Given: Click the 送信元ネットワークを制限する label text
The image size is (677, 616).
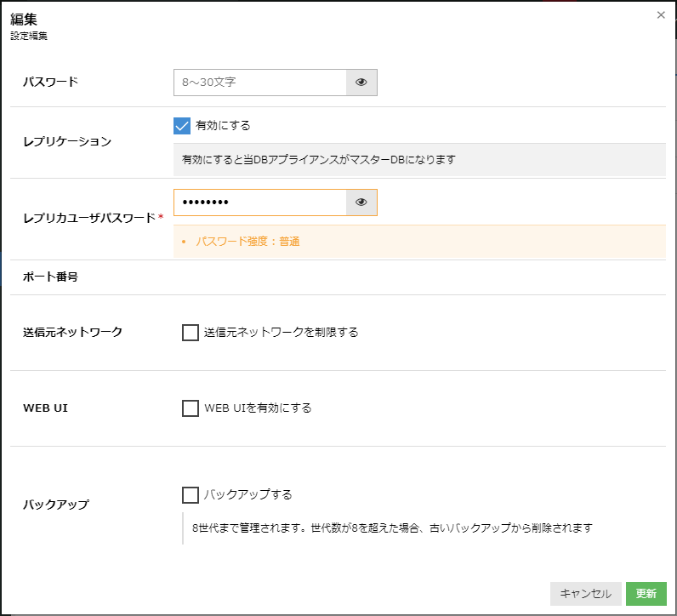Looking at the screenshot, I should [x=281, y=333].
